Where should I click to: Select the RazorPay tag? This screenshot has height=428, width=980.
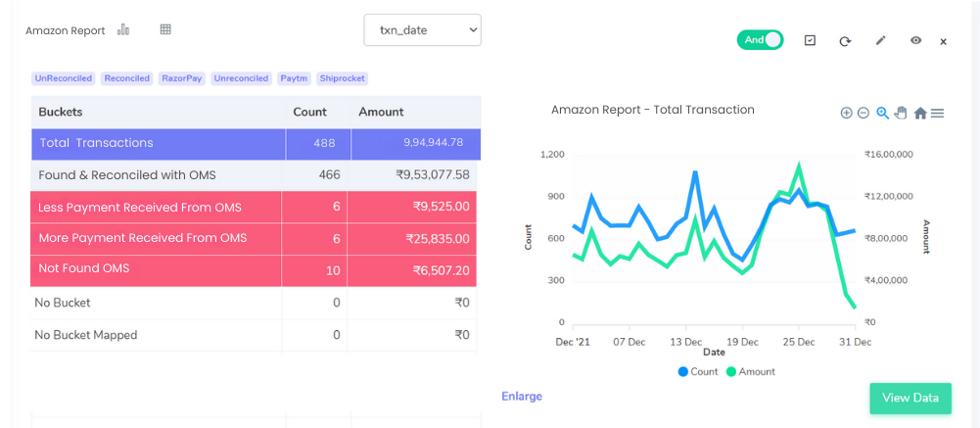point(182,78)
